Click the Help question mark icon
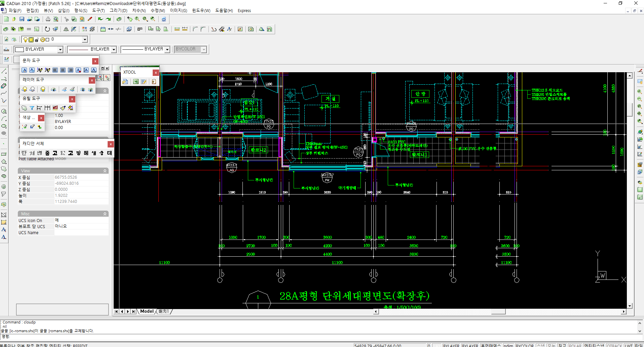 click(x=164, y=19)
